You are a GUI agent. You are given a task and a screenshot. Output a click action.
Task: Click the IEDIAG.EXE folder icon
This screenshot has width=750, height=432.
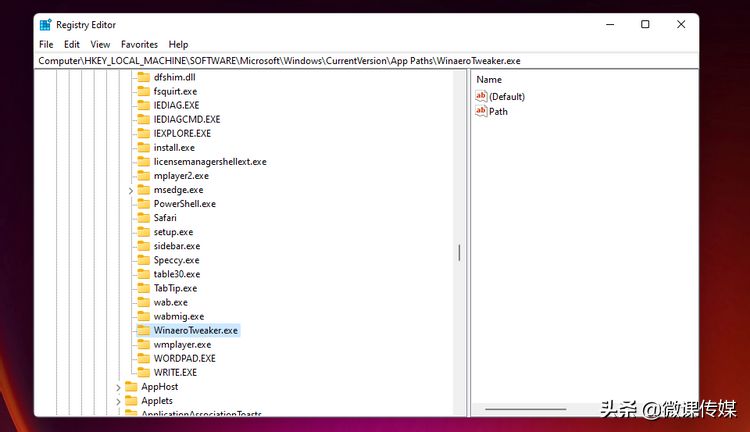(143, 105)
